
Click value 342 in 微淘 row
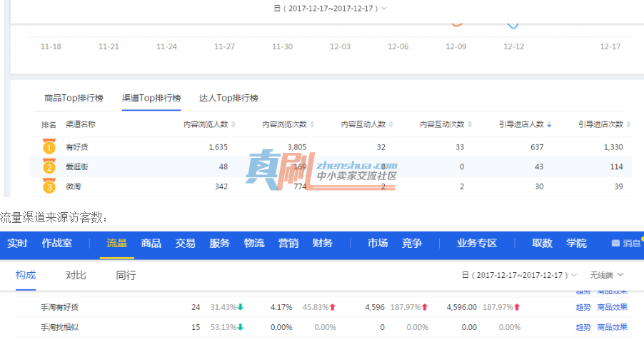[221, 186]
